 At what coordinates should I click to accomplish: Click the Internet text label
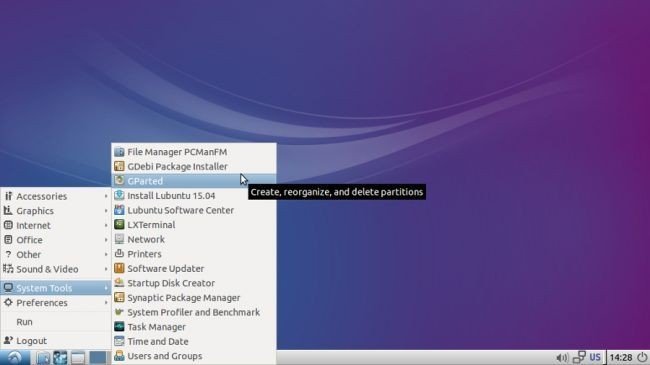point(33,225)
